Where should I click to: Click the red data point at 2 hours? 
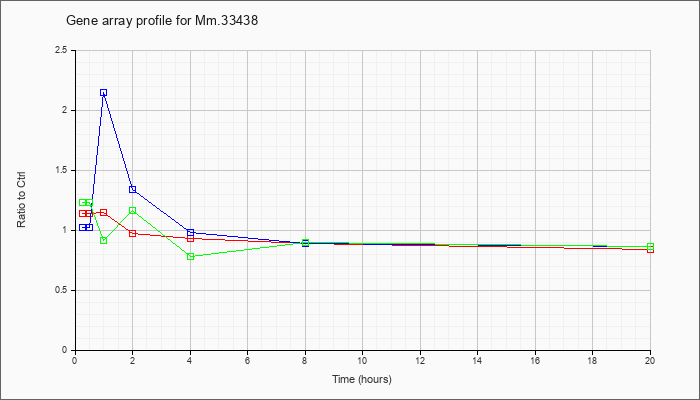tap(133, 233)
